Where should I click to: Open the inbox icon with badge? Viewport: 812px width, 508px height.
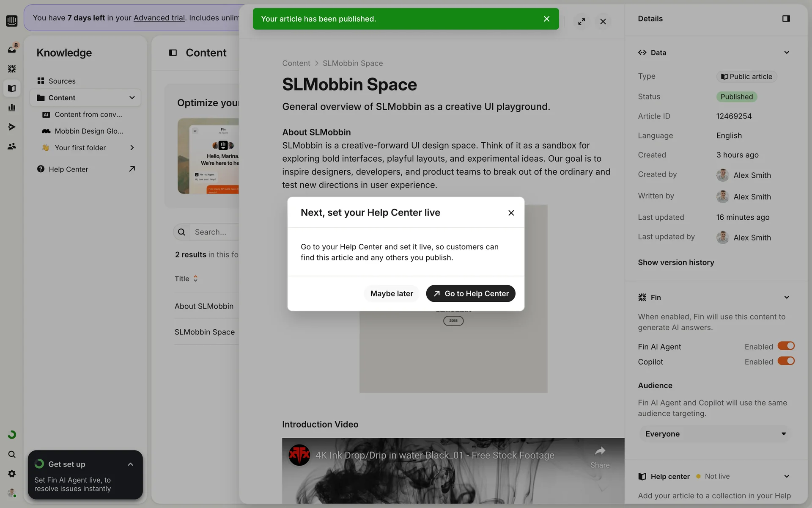tap(12, 49)
